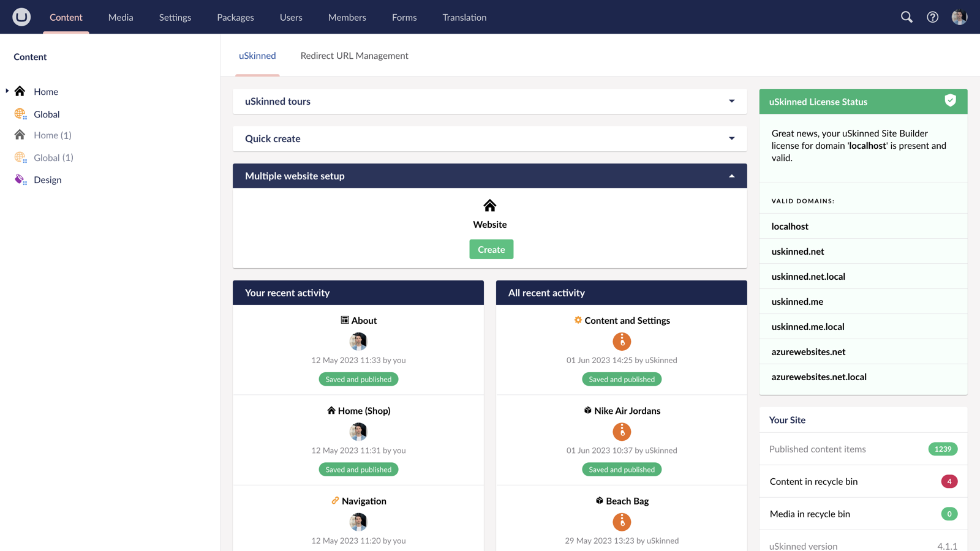Viewport: 980px width, 551px height.
Task: Click the gear icon beside Content and Settings
Action: coord(578,320)
